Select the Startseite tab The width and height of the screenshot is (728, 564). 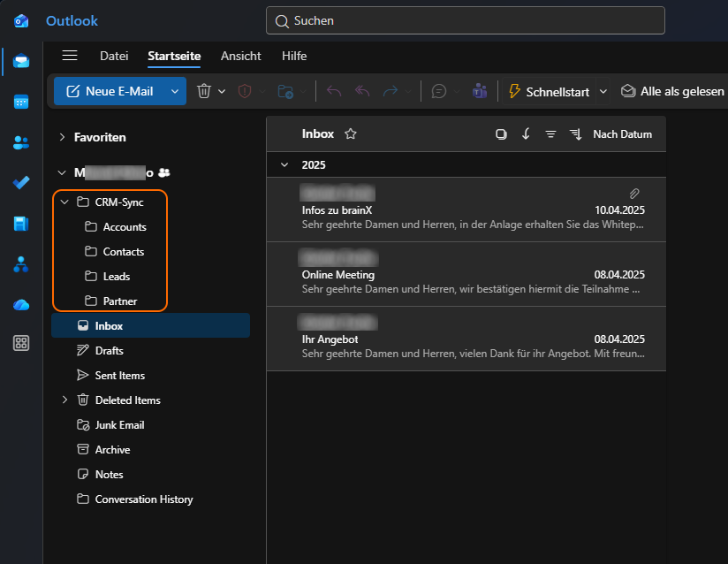174,56
